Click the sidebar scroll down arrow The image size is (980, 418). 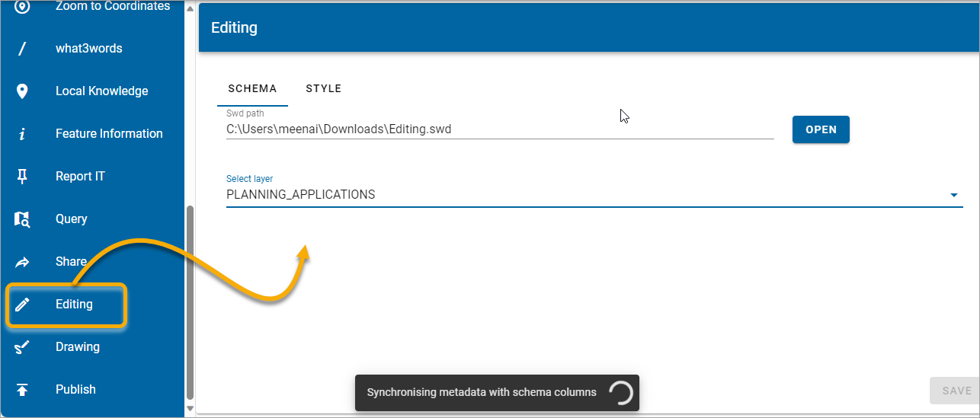click(190, 409)
